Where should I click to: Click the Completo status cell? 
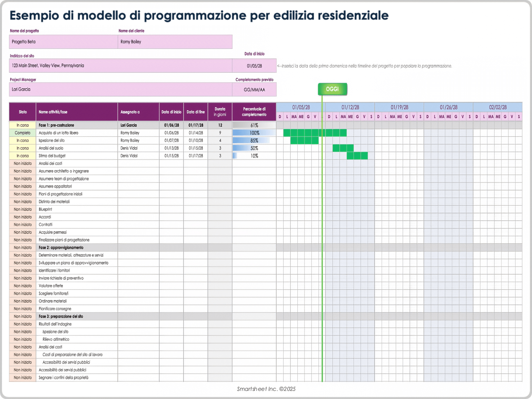(23, 133)
